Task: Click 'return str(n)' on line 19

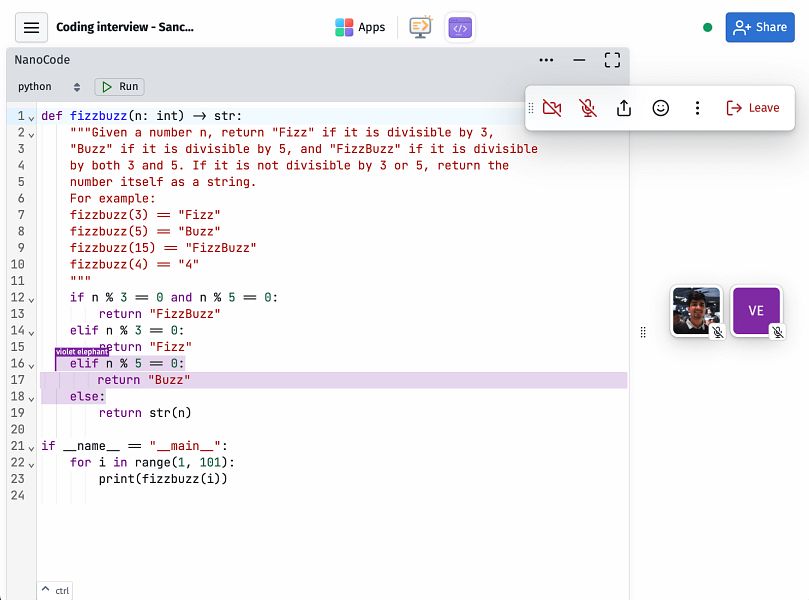Action: (x=145, y=413)
